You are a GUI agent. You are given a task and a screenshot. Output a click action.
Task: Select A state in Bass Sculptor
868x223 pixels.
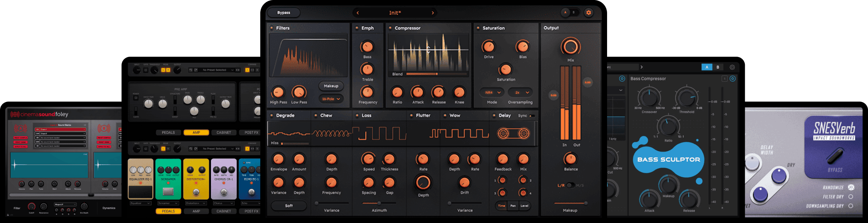point(707,67)
